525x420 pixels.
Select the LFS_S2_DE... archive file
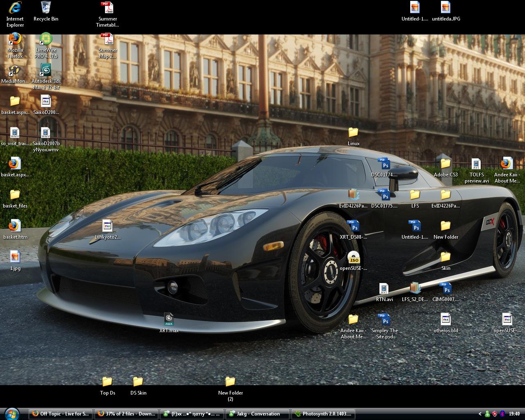(415, 288)
